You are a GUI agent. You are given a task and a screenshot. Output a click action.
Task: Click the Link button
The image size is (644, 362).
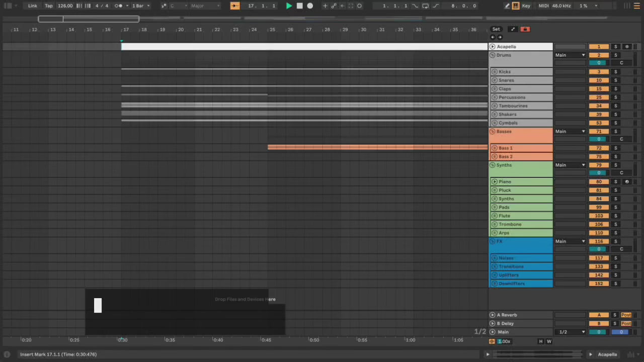pos(32,6)
